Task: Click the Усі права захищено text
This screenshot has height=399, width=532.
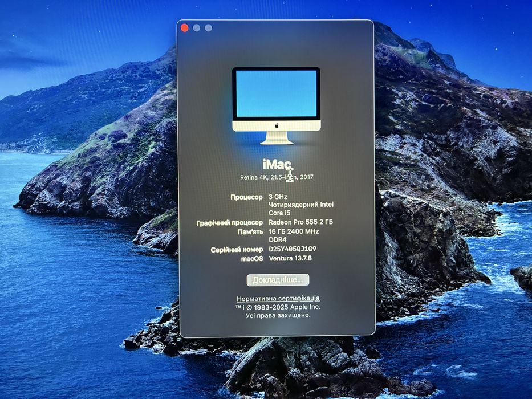Action: [278, 316]
